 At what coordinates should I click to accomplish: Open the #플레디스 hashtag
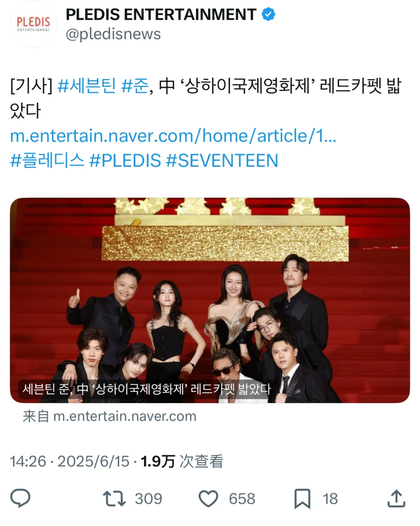47,160
